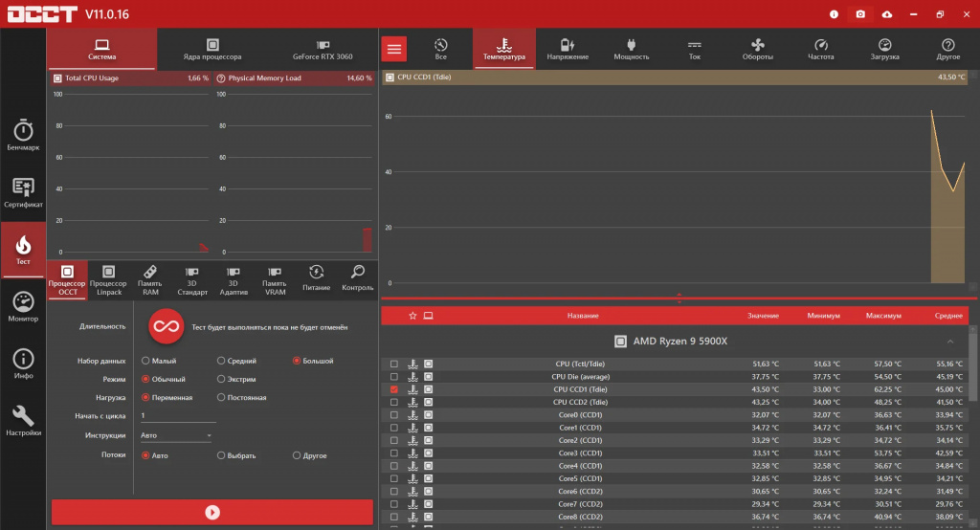
Task: Select 3D Стандарт test
Action: tap(191, 280)
